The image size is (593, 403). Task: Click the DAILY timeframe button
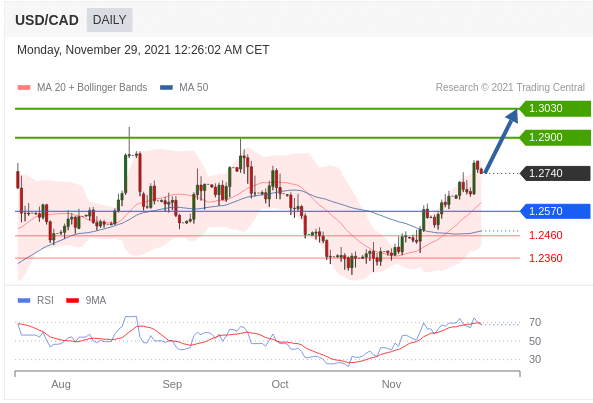(109, 20)
